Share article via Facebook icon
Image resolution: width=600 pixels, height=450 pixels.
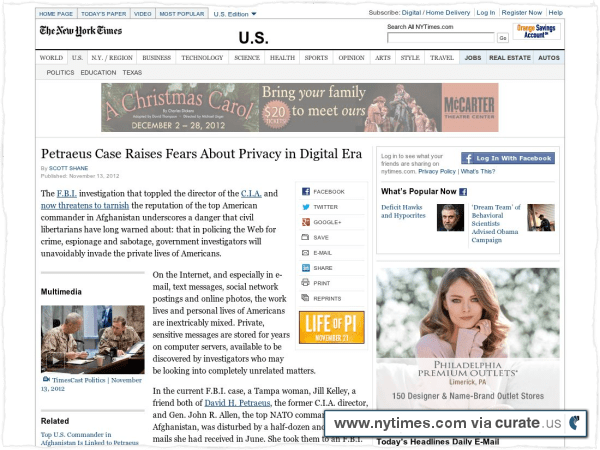pos(305,191)
